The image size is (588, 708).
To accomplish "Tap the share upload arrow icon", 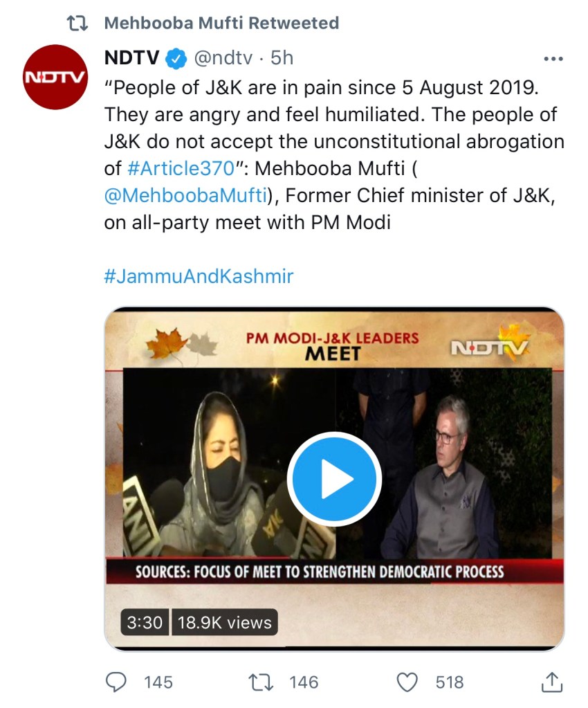I will [x=551, y=682].
